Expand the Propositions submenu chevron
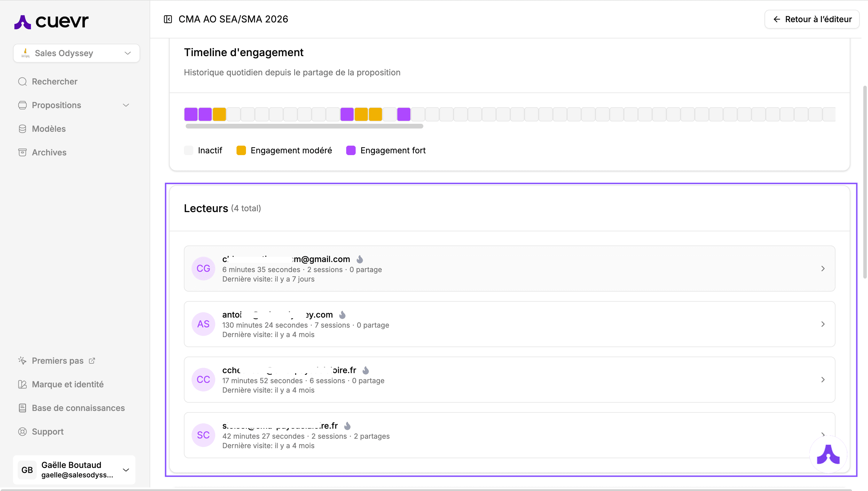 [x=126, y=105]
